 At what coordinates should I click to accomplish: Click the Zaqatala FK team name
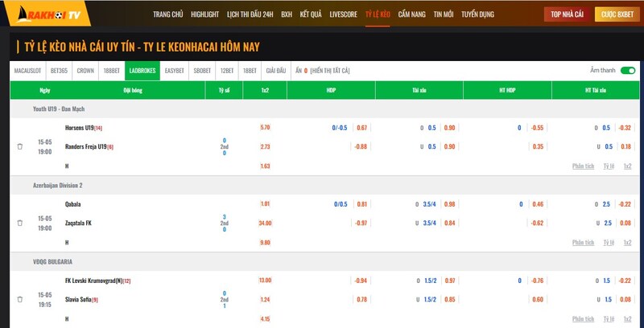point(78,223)
